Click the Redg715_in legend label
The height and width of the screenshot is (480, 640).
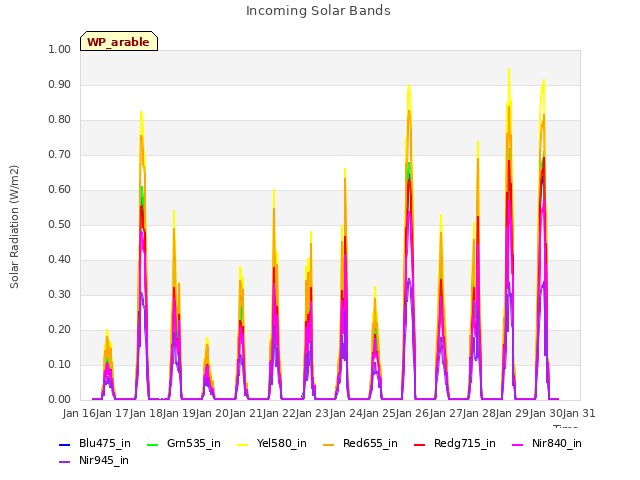465,443
